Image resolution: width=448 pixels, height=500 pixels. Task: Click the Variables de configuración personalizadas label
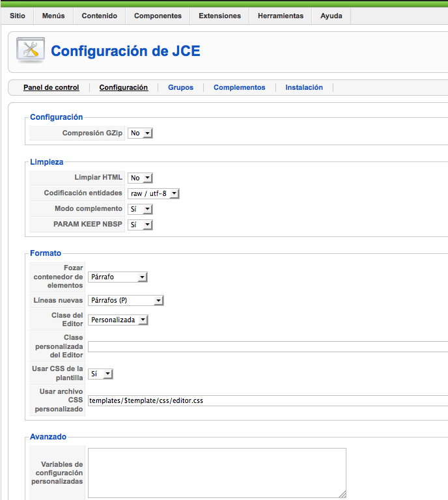[57, 473]
